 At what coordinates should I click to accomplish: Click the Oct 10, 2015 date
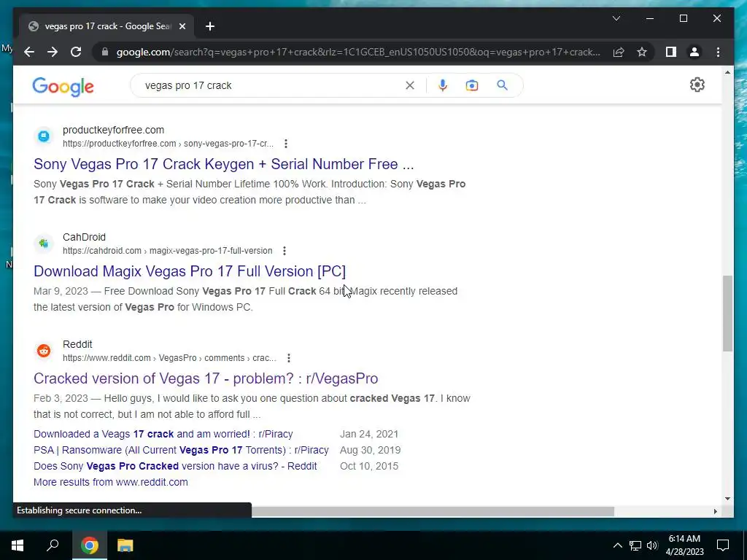(368, 466)
